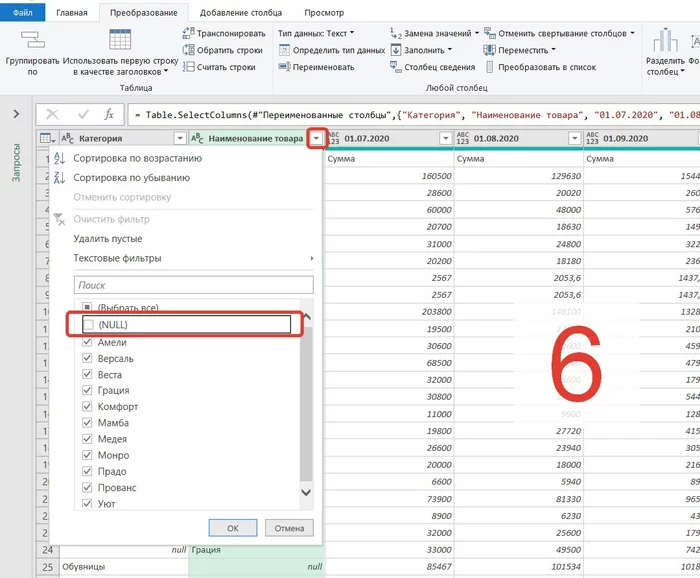This screenshot has width=700, height=578.
Task: Click the OK button in filter menu
Action: [x=233, y=528]
